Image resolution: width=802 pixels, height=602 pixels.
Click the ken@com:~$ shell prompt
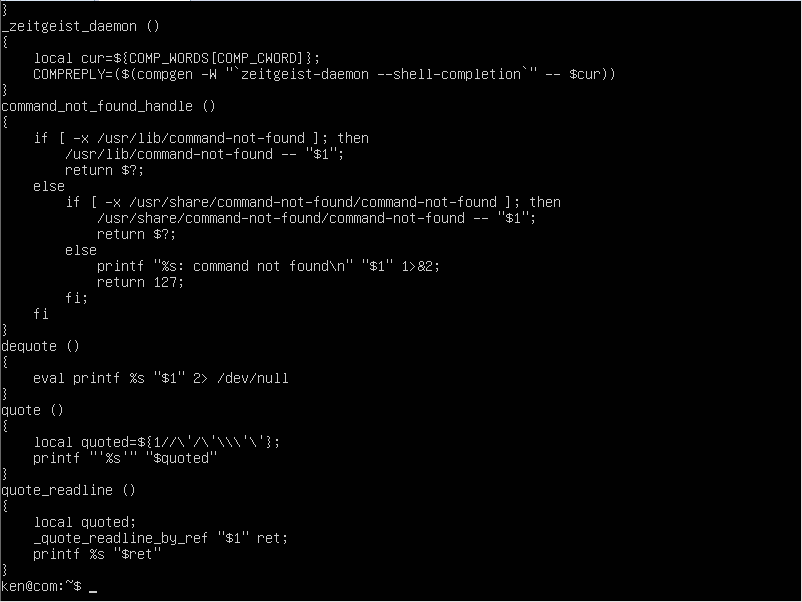(x=41, y=586)
